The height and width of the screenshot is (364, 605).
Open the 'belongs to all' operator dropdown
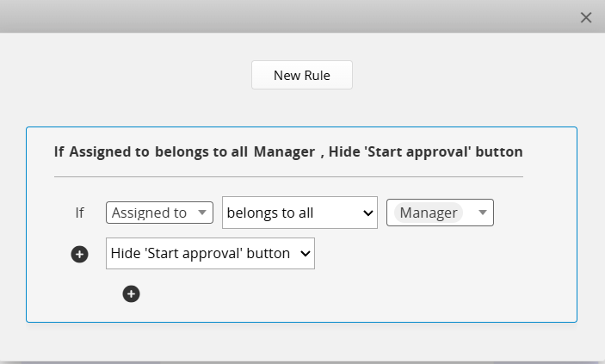pos(299,213)
